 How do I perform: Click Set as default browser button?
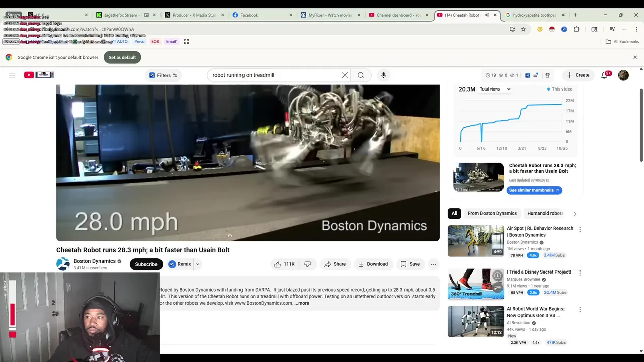122,57
